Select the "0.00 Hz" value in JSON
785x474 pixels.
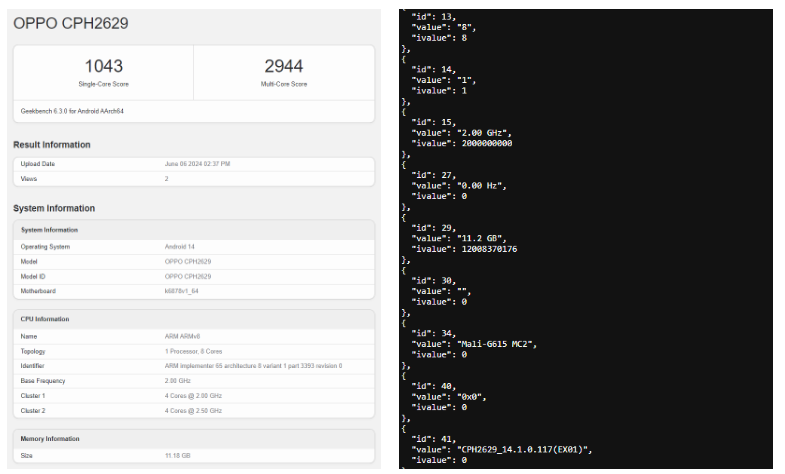tap(479, 186)
